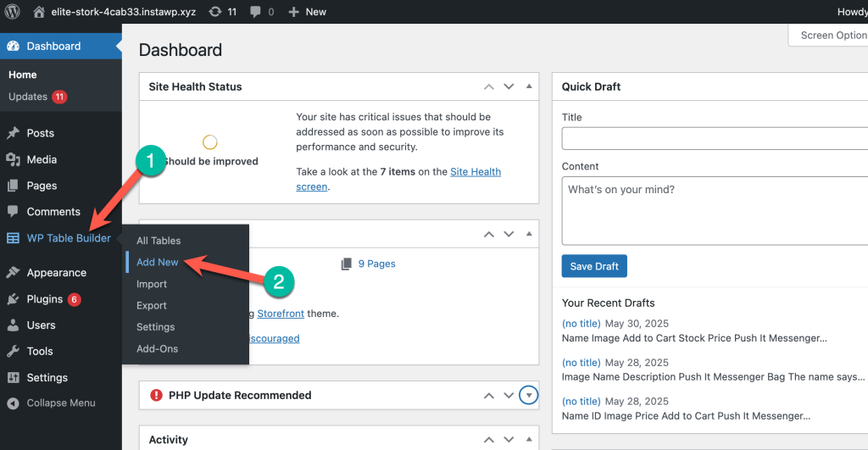Open the Site Health screen link
The image size is (868, 450).
(x=475, y=172)
